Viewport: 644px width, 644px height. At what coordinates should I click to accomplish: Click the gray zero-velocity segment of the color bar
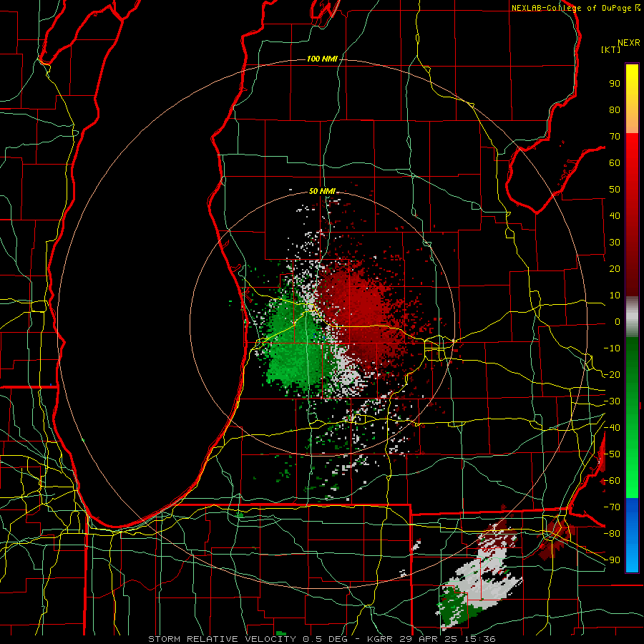[x=632, y=317]
